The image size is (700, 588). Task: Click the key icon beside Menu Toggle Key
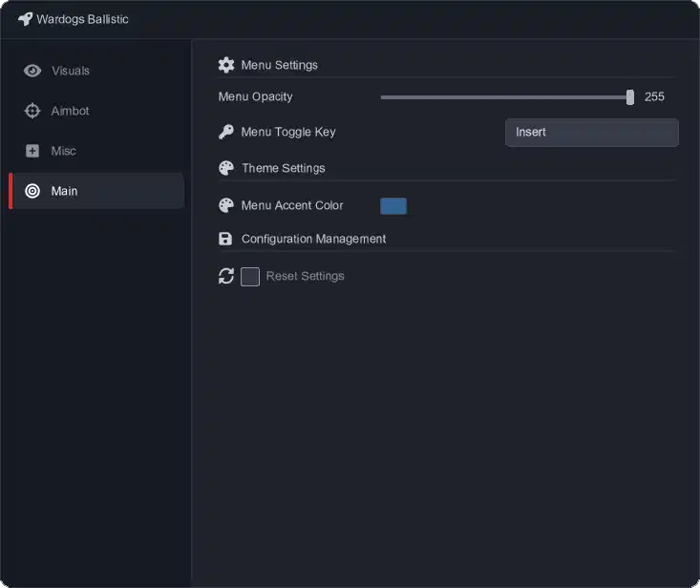pyautogui.click(x=226, y=132)
